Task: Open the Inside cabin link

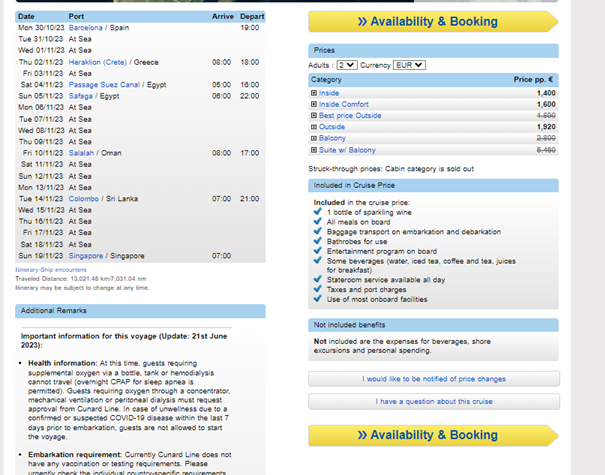Action: (x=329, y=93)
